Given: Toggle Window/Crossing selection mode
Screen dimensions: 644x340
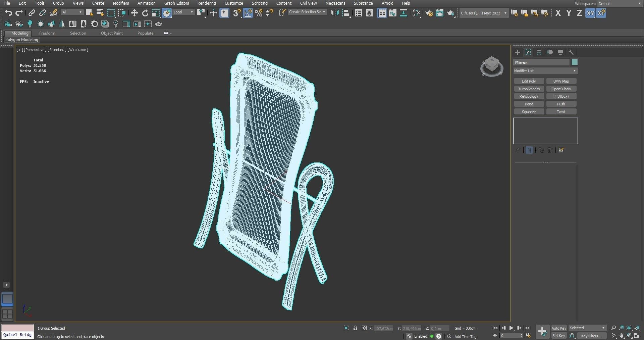Looking at the screenshot, I should coord(122,13).
